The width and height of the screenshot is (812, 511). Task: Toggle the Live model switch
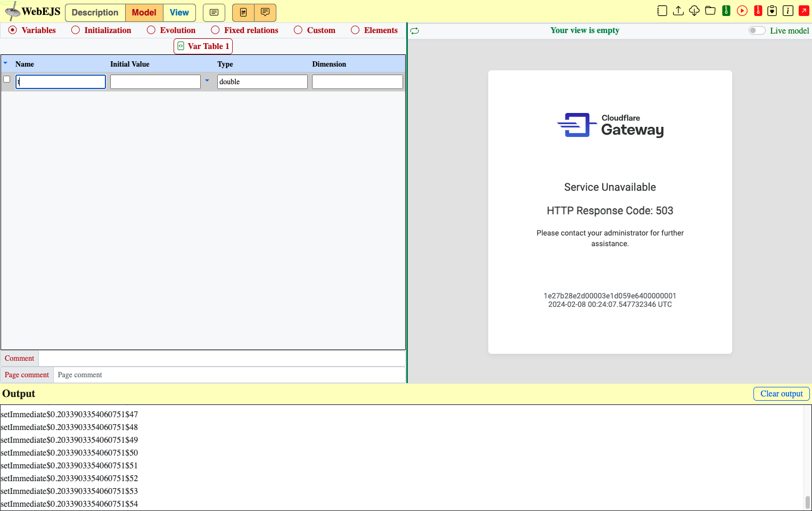click(x=757, y=30)
